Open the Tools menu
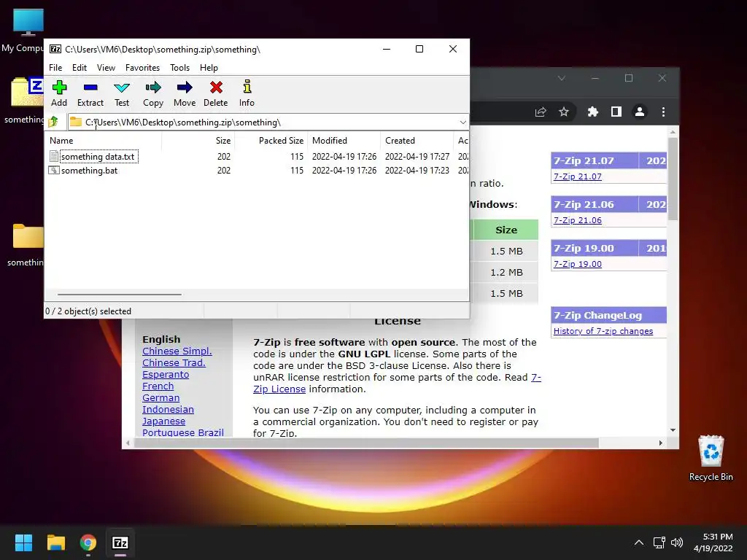 point(179,68)
